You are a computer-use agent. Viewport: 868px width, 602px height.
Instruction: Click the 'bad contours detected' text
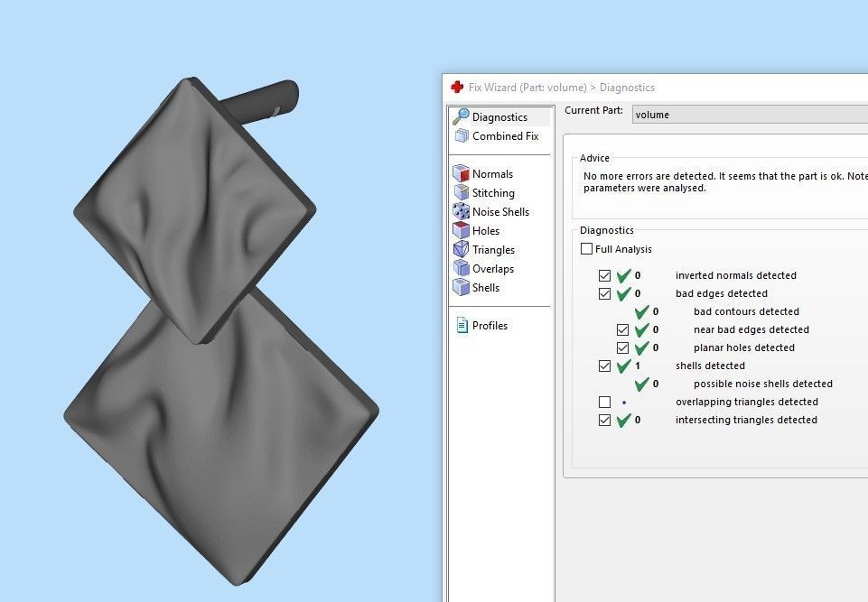(x=746, y=311)
